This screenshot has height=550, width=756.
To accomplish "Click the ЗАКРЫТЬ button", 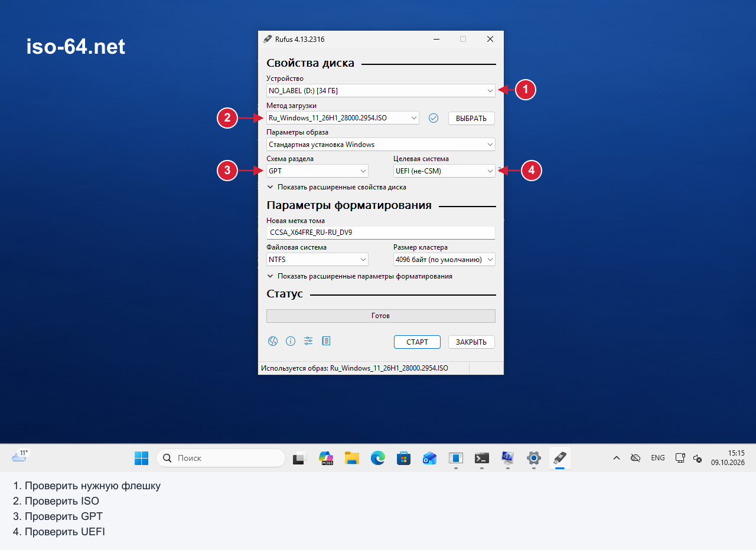I will coord(471,342).
